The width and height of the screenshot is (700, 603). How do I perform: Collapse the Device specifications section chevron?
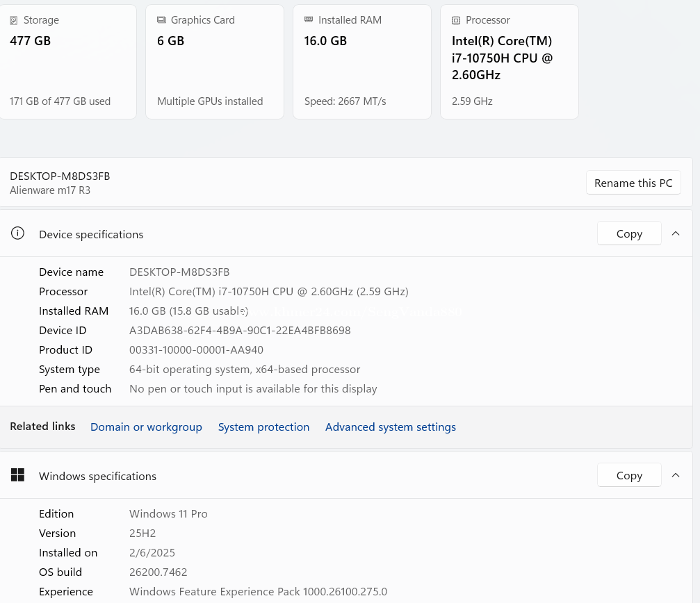[676, 233]
